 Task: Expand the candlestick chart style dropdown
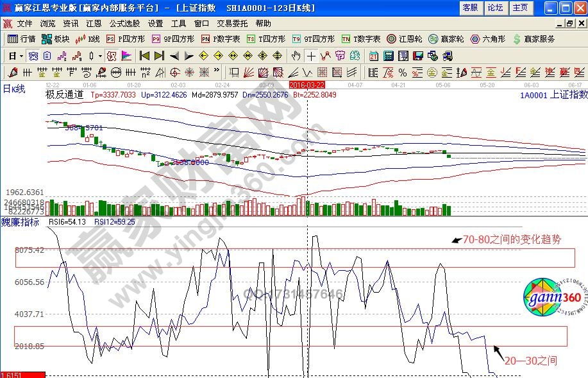tap(99, 56)
